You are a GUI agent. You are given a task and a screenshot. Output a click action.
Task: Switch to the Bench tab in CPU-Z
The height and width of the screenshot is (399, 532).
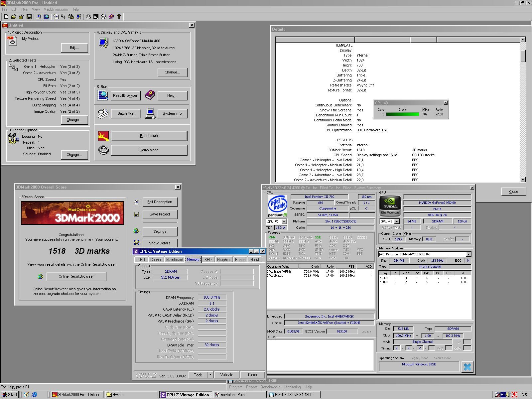point(240,260)
